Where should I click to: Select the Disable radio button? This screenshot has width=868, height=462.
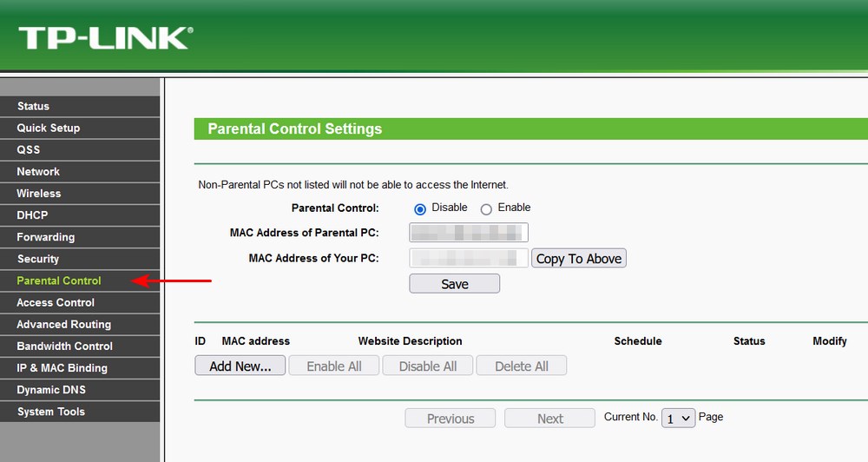coord(420,208)
